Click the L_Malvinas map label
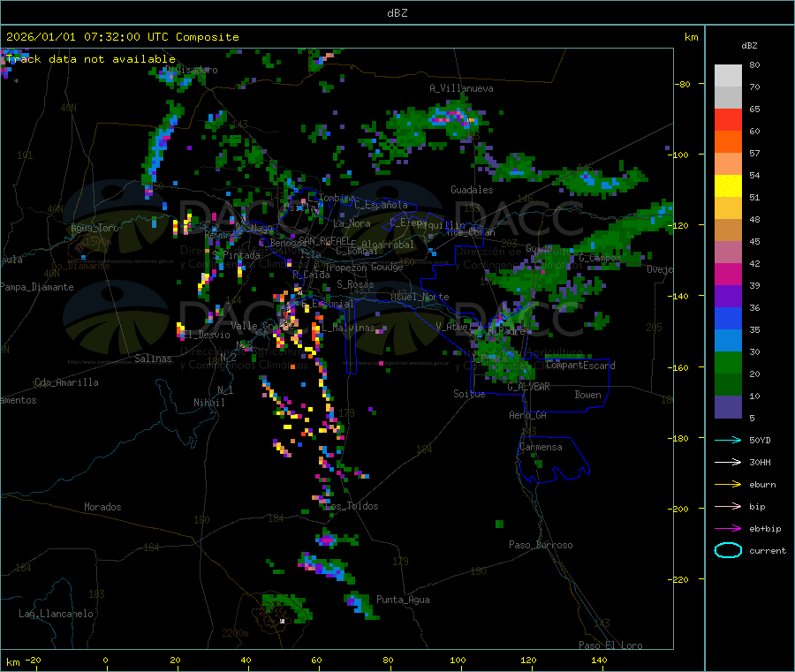Viewport: 795px width, 672px height. tap(348, 328)
